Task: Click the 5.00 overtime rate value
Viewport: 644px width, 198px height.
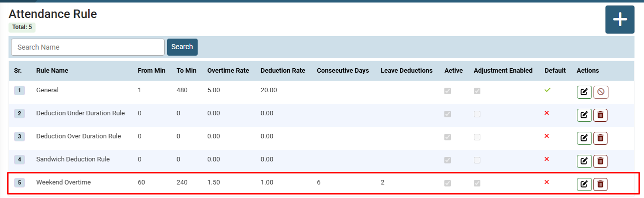Action: (x=214, y=90)
